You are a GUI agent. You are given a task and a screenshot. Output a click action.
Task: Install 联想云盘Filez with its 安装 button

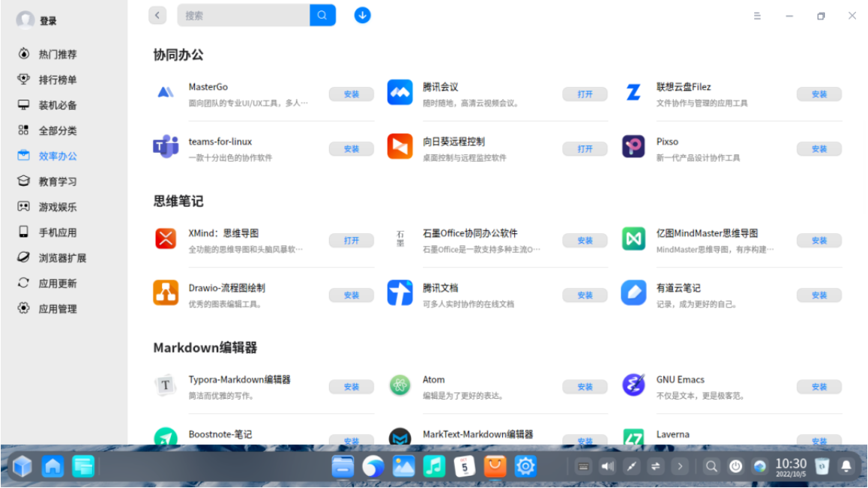coord(819,94)
